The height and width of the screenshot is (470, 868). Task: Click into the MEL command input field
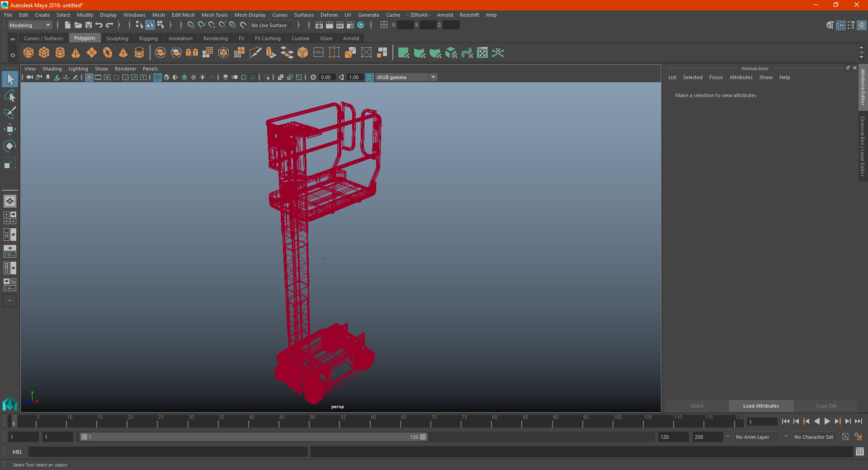[168, 452]
